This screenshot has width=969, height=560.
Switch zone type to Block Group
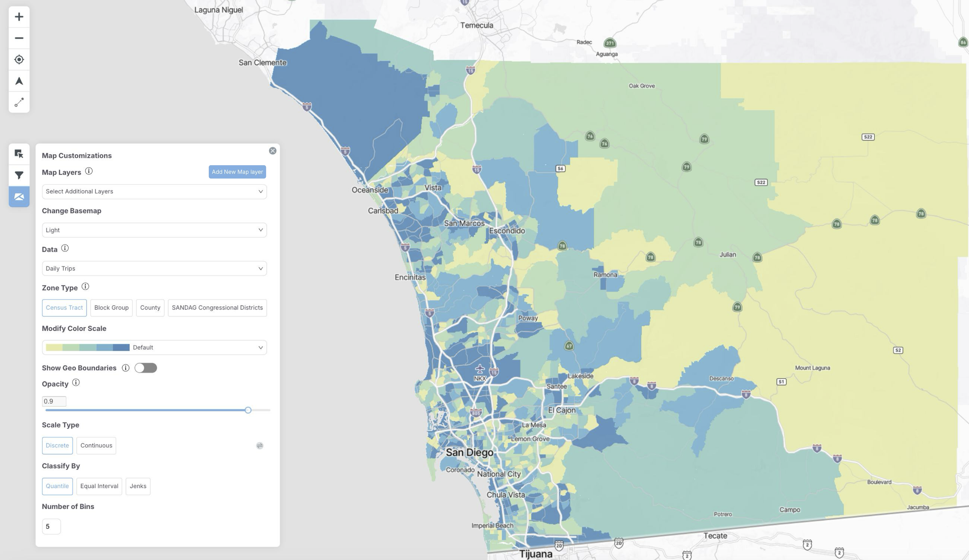[x=111, y=308]
